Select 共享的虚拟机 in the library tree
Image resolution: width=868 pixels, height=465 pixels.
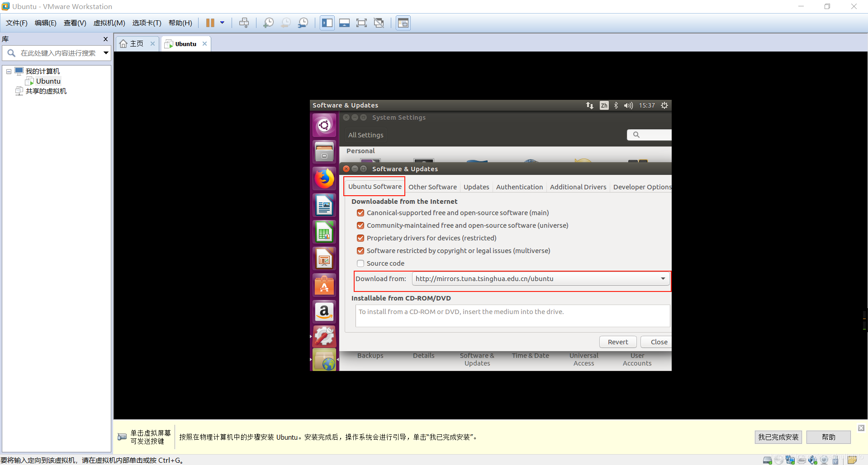(46, 91)
